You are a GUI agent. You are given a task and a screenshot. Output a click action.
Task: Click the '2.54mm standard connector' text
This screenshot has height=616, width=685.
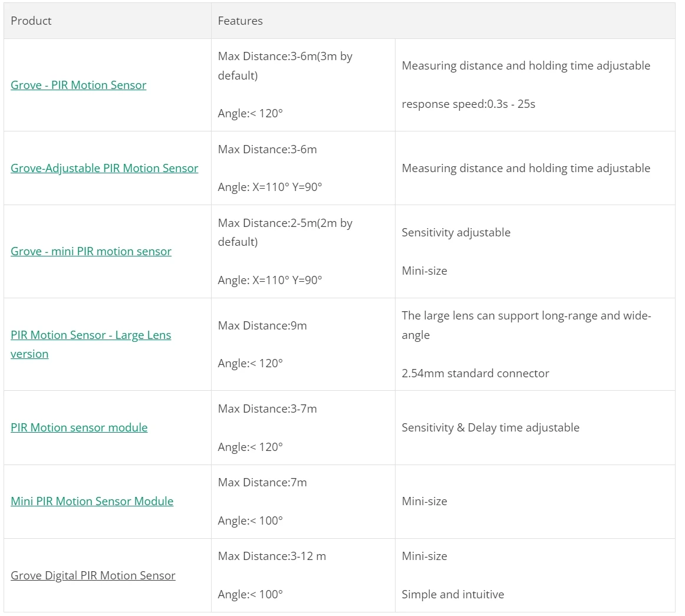pyautogui.click(x=475, y=374)
